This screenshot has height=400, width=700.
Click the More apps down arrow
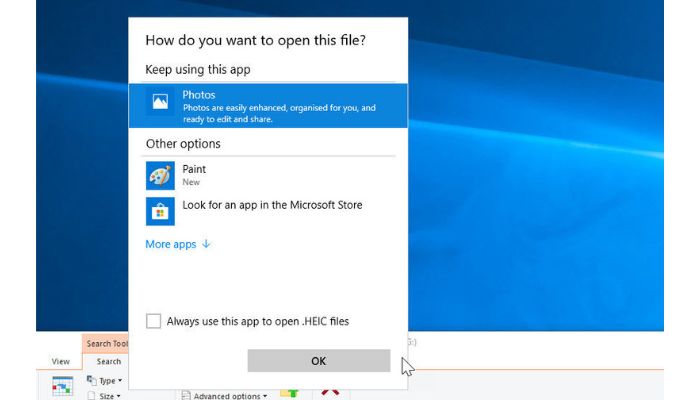click(x=206, y=244)
